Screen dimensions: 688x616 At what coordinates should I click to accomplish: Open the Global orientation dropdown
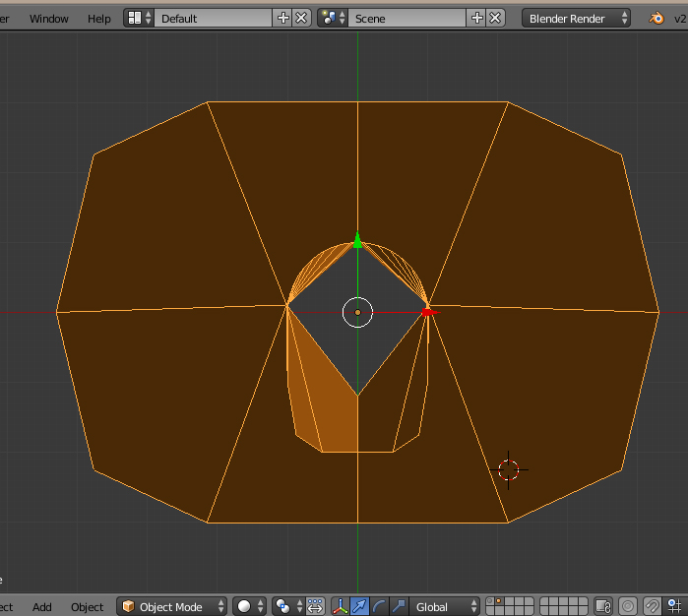pyautogui.click(x=445, y=606)
